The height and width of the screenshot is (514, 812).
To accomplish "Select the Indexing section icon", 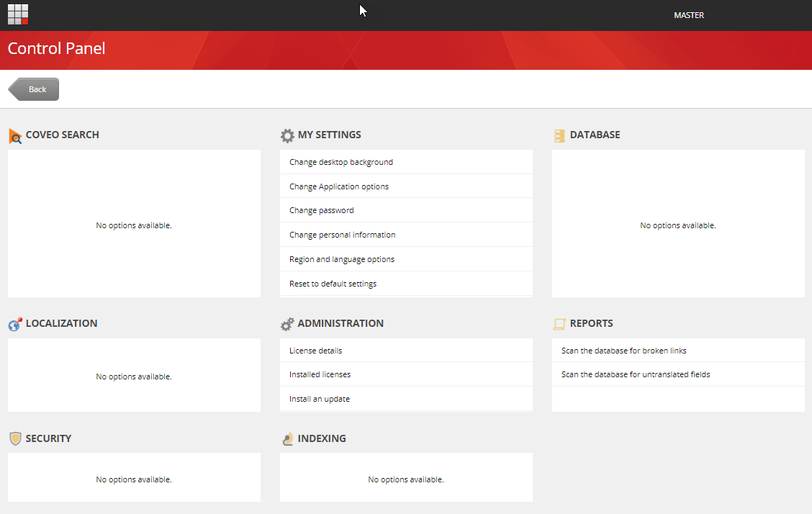I will coord(287,438).
